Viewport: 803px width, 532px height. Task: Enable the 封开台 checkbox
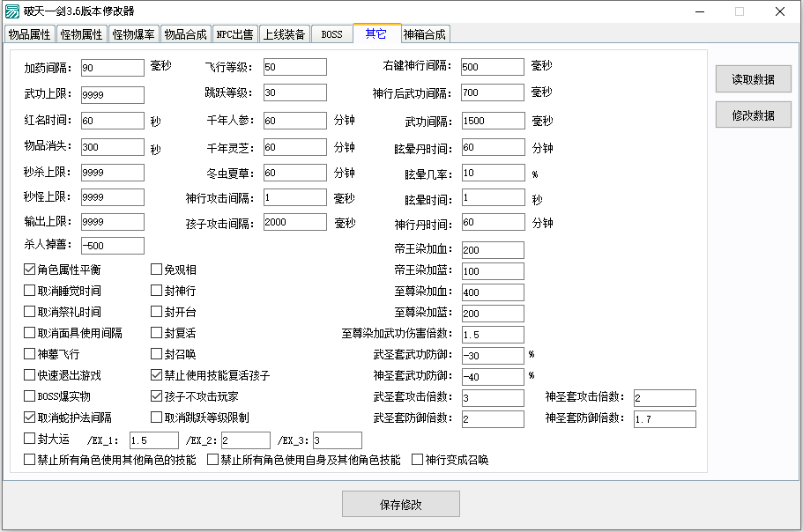tap(156, 311)
